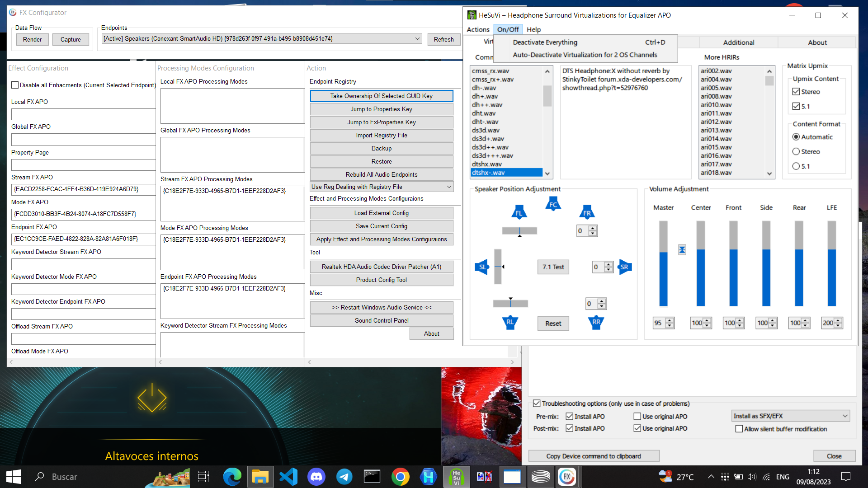The width and height of the screenshot is (868, 488).
Task: Toggle Troubleshooting options checkbox
Action: click(537, 404)
